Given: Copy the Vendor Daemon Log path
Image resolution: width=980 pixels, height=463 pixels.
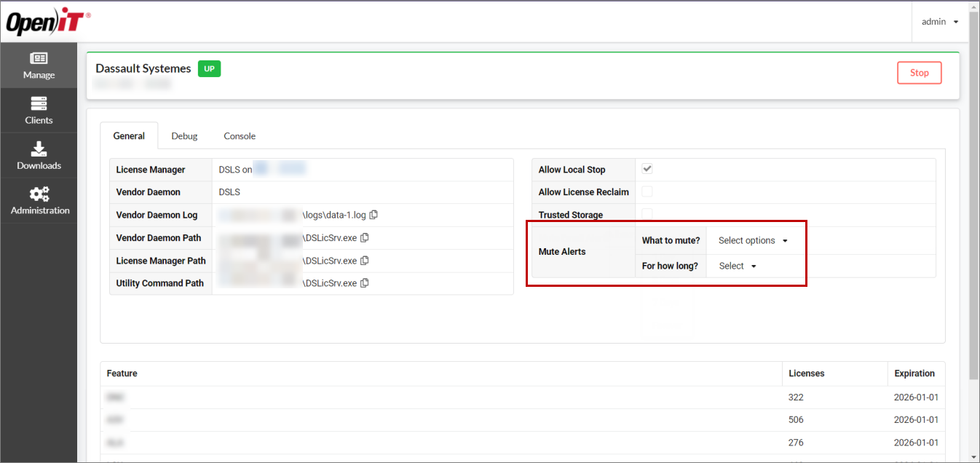Looking at the screenshot, I should (374, 215).
